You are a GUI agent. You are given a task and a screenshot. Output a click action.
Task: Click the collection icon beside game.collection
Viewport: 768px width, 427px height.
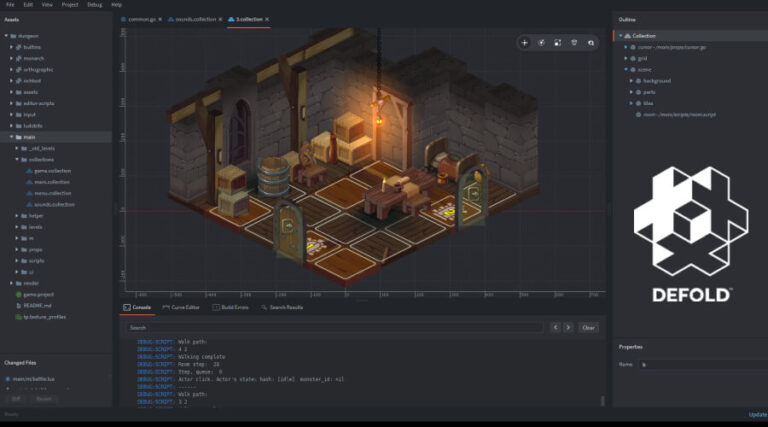click(x=29, y=171)
